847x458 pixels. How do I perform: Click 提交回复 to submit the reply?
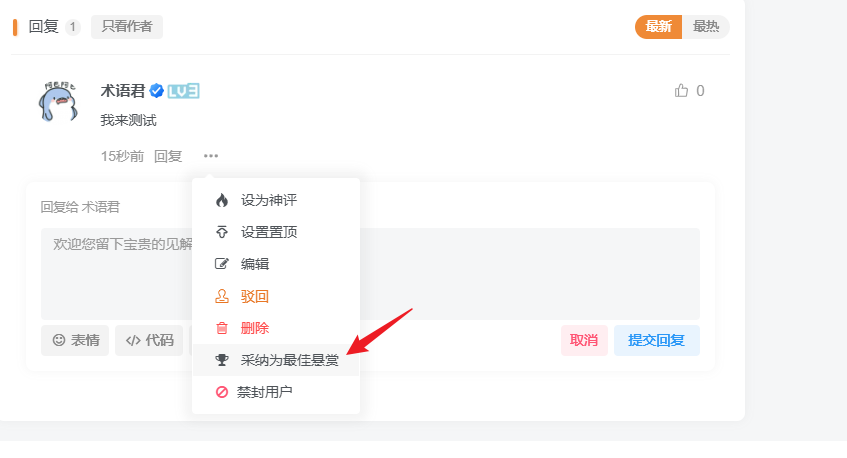tap(656, 340)
